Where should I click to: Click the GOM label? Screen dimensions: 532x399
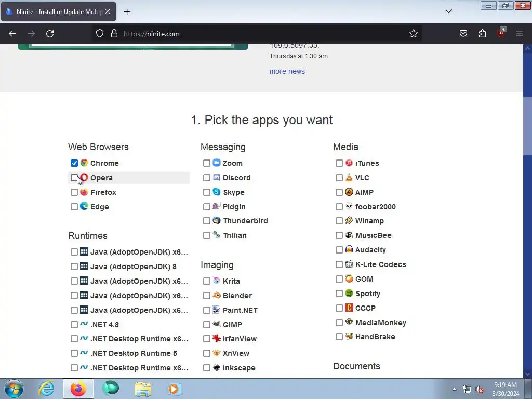(x=364, y=279)
